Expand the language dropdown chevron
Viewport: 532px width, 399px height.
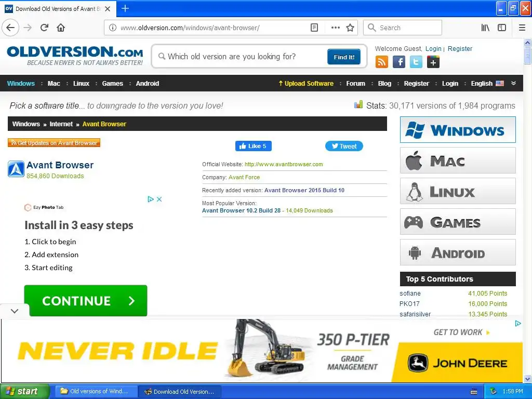click(514, 83)
